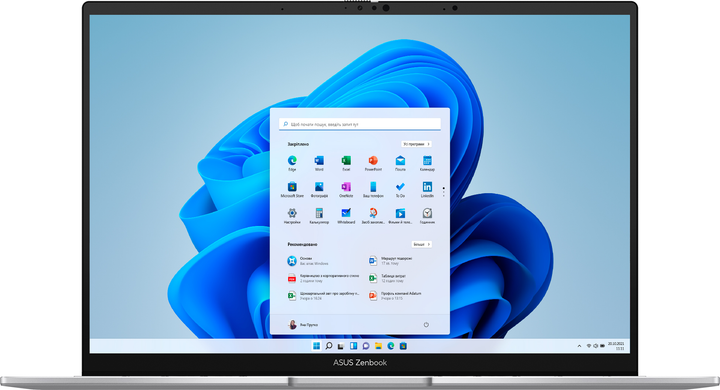Open the user account profile
This screenshot has width=720, height=390.
click(303, 325)
